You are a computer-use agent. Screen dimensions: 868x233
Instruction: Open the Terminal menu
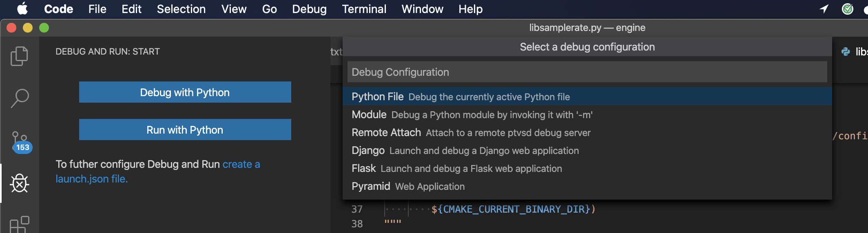tap(364, 9)
